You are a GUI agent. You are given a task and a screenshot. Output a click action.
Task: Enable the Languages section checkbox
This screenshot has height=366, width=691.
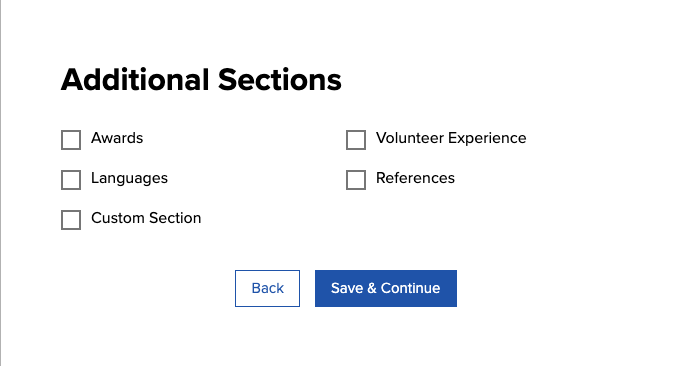click(71, 180)
